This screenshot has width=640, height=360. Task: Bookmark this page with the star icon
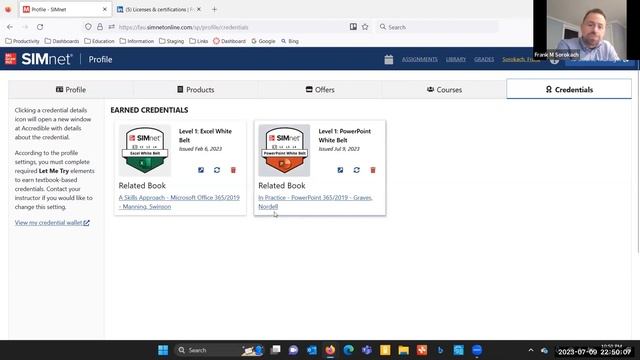365,27
